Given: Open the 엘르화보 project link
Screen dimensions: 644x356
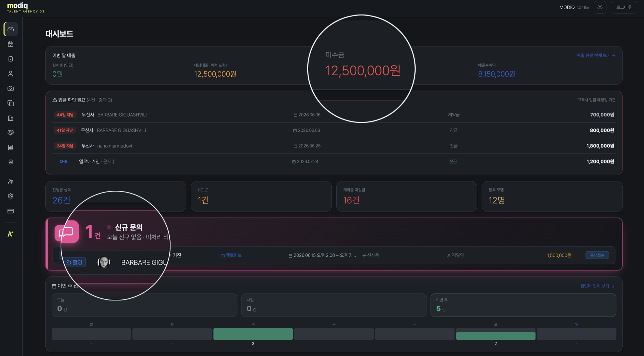Looking at the screenshot, I should tap(231, 255).
